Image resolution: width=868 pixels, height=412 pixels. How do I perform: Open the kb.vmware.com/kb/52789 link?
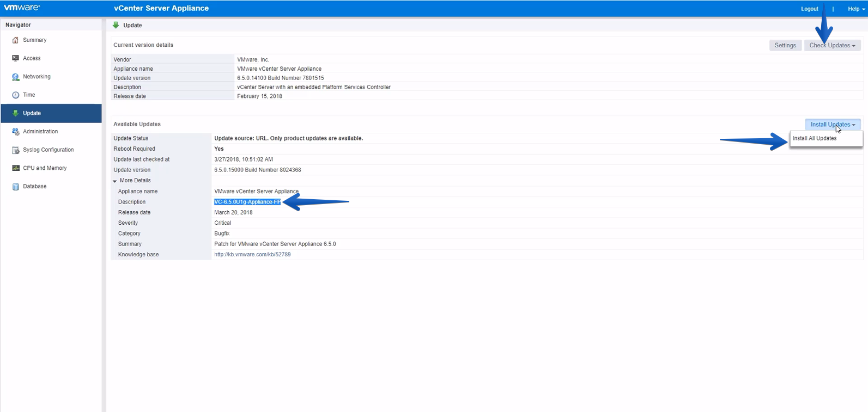pos(252,255)
